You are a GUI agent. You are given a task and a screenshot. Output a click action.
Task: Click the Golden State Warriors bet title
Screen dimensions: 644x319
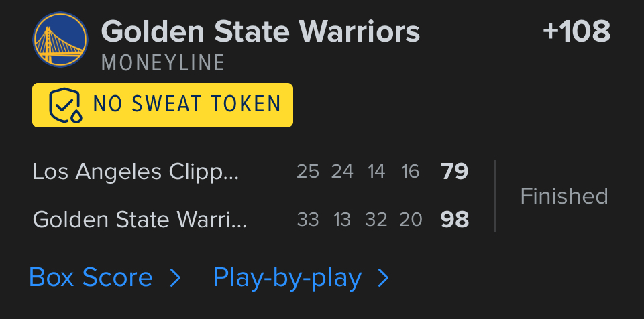pyautogui.click(x=260, y=31)
